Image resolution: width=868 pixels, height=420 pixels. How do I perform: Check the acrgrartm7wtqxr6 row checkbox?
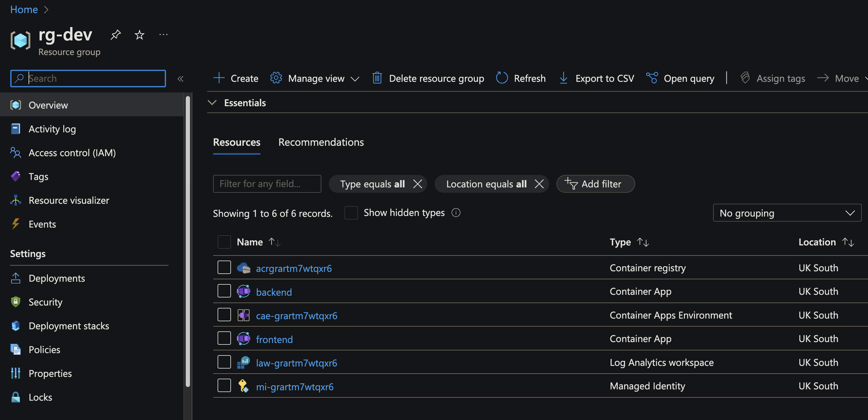(x=224, y=267)
